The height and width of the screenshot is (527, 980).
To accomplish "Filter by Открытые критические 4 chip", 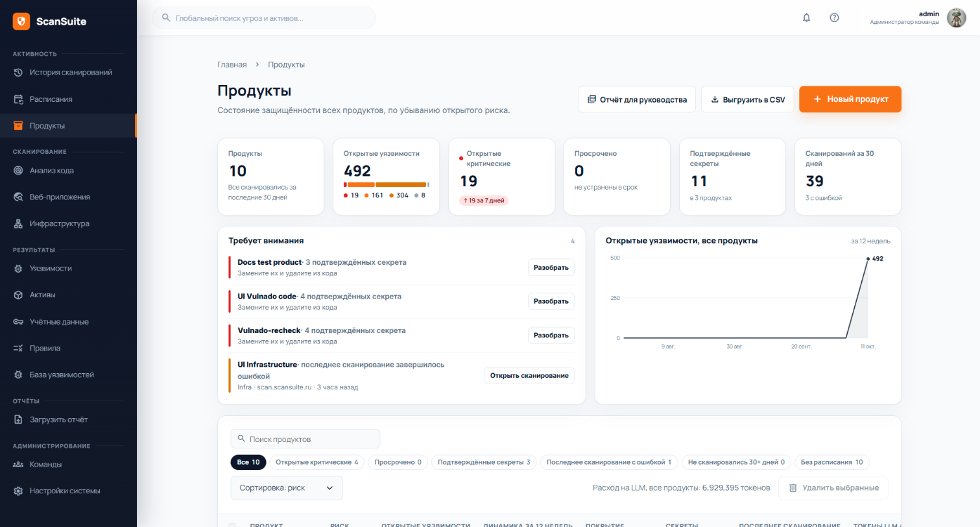I will coord(317,462).
